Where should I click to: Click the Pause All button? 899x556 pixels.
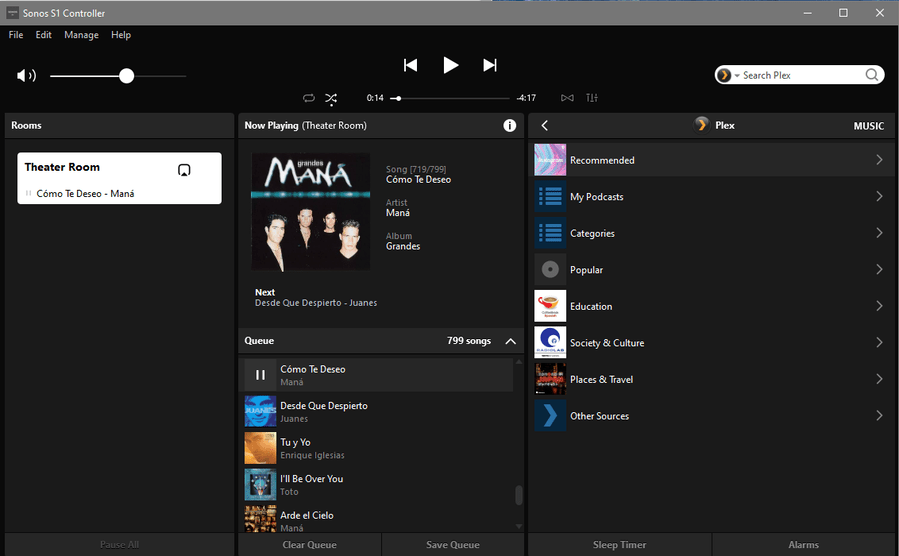pyautogui.click(x=119, y=545)
